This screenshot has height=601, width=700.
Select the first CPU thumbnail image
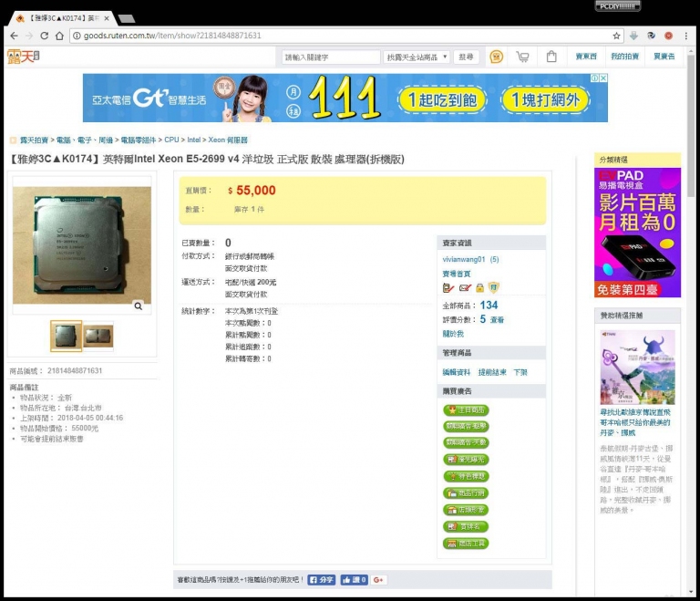(x=66, y=336)
